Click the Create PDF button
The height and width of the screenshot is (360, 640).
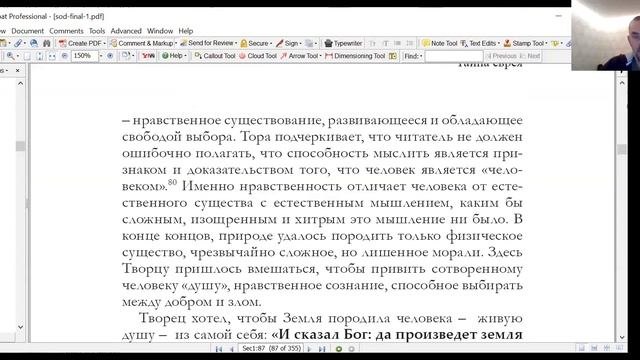click(x=80, y=43)
